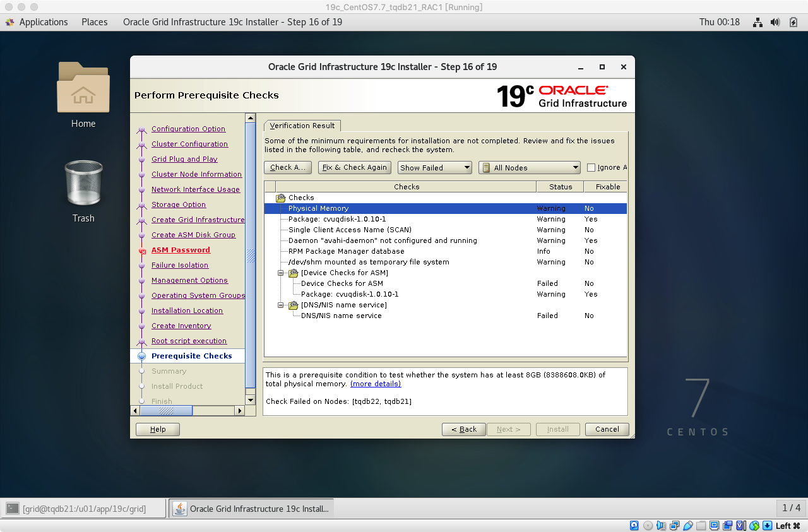The width and height of the screenshot is (808, 532).
Task: Collapse the [DNS/NIS name service] group
Action: click(x=281, y=305)
